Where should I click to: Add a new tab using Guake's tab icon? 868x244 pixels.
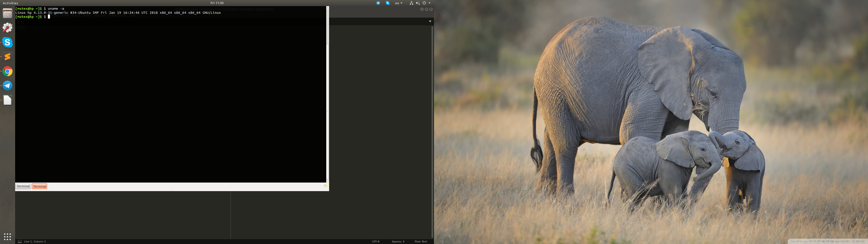point(325,186)
